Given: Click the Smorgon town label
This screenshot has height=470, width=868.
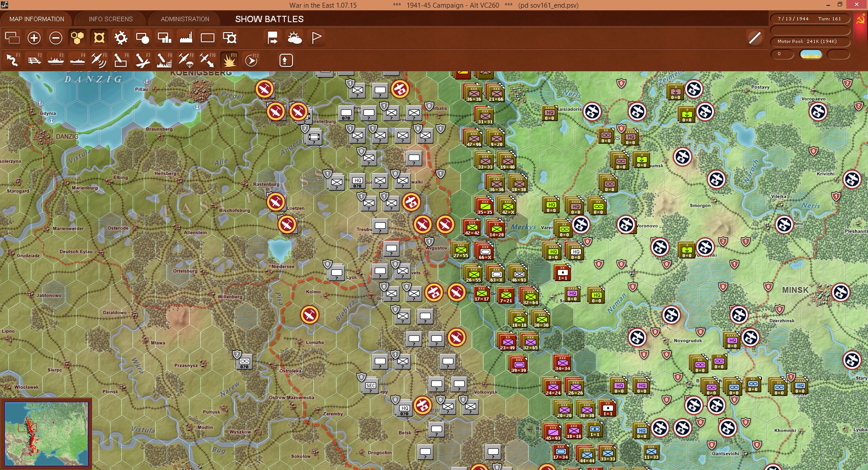Looking at the screenshot, I should 700,206.
